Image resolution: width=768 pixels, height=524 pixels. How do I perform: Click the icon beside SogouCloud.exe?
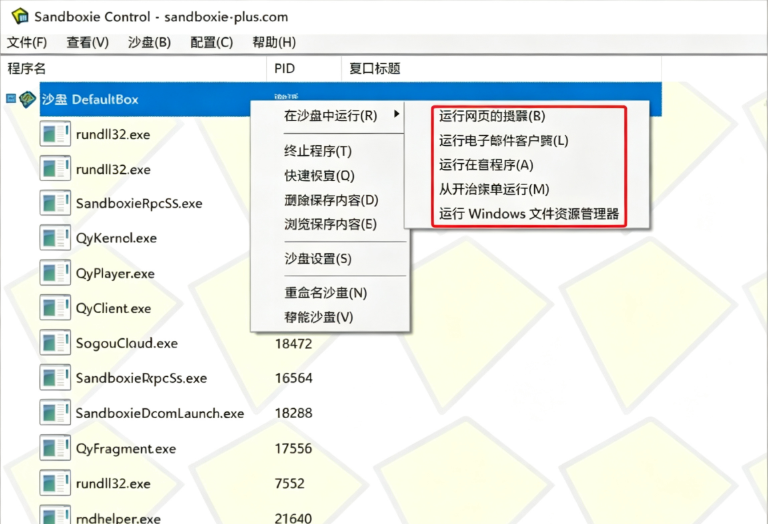point(55,343)
